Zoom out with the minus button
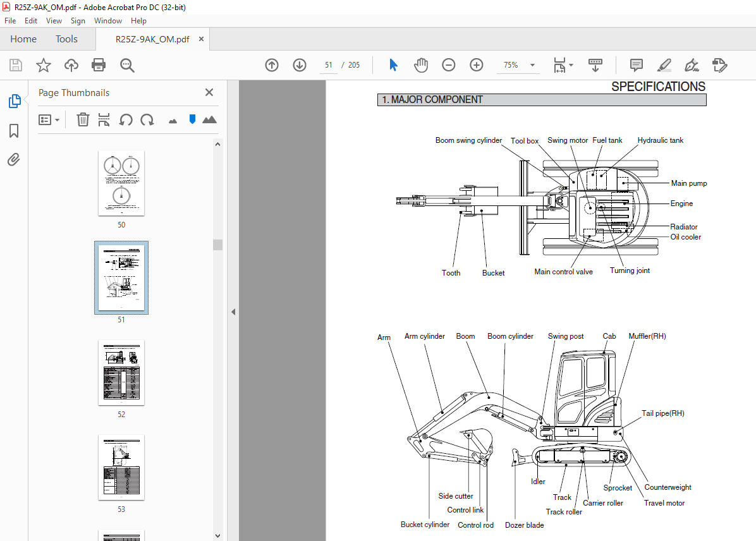Image resolution: width=756 pixels, height=541 pixels. click(448, 65)
